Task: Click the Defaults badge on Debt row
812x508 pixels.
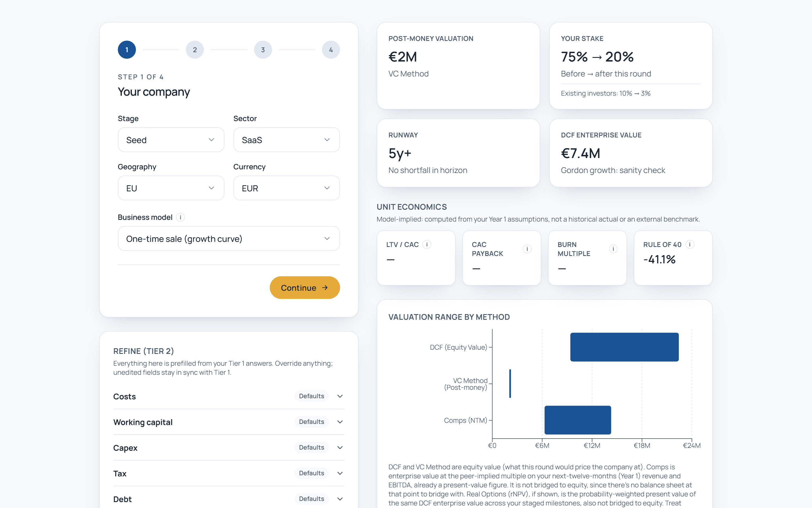Action: point(311,499)
